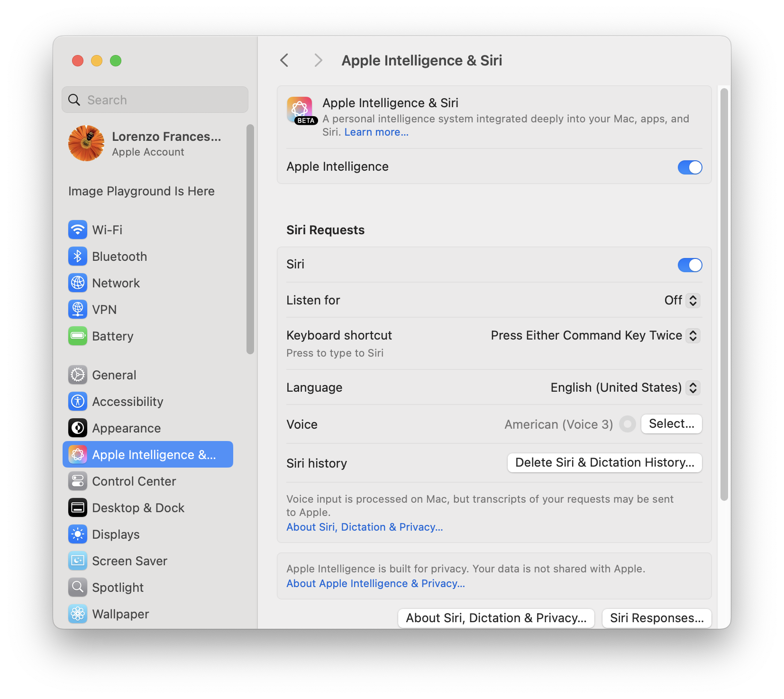
Task: Open the Language selection menu
Action: click(x=693, y=387)
